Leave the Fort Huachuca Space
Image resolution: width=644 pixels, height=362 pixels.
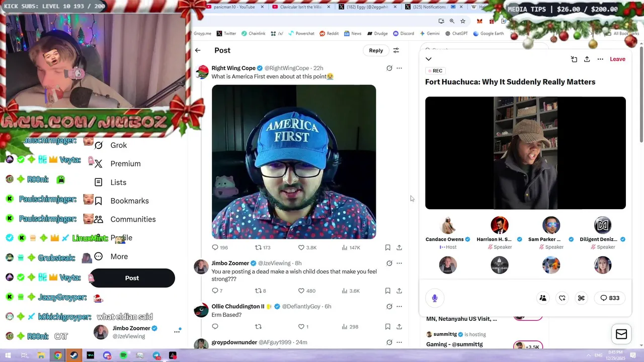[617, 59]
